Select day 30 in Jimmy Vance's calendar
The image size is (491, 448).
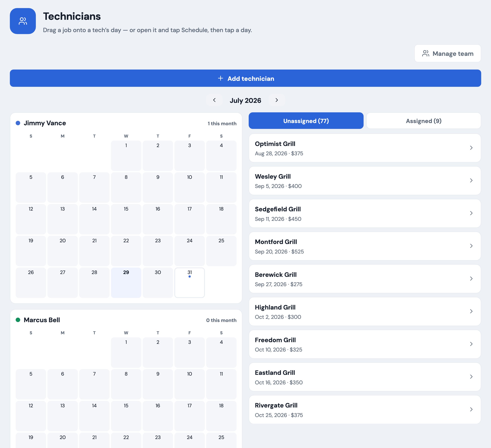coord(158,282)
